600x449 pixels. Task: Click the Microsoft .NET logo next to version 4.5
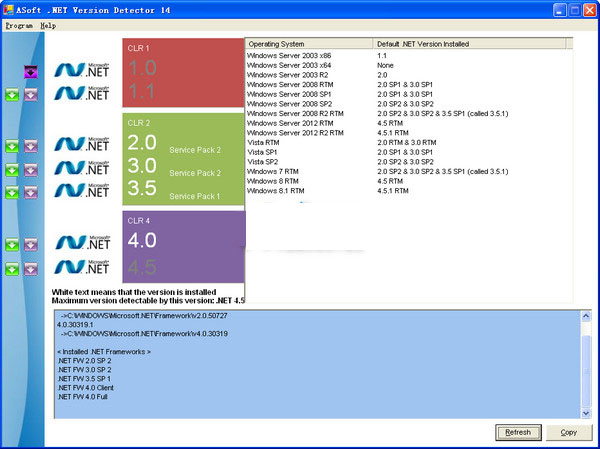click(x=82, y=267)
